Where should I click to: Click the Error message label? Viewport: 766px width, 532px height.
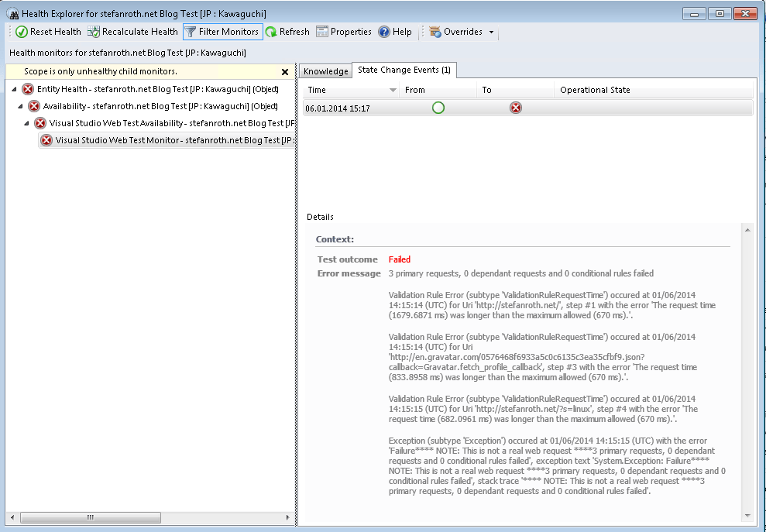point(349,273)
